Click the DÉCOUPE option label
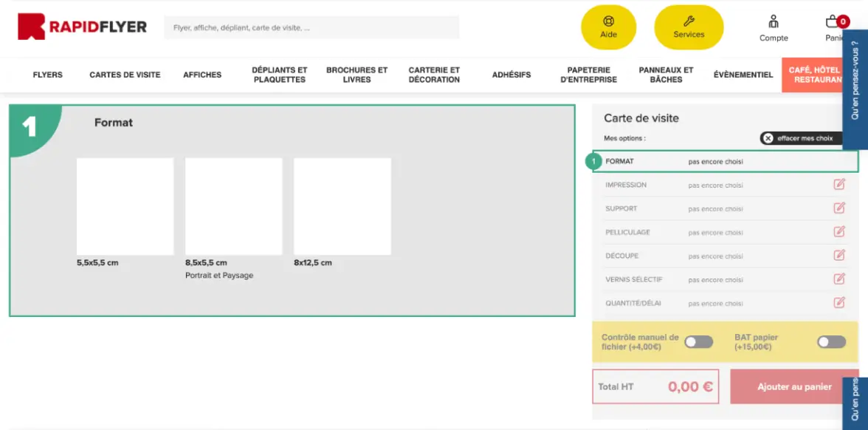The width and height of the screenshot is (868, 430). tap(621, 256)
